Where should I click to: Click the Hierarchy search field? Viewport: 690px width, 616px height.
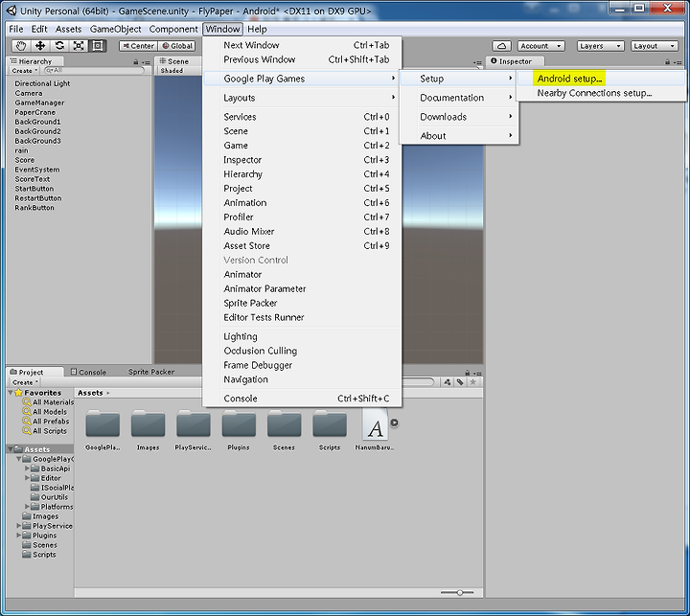pos(94,70)
